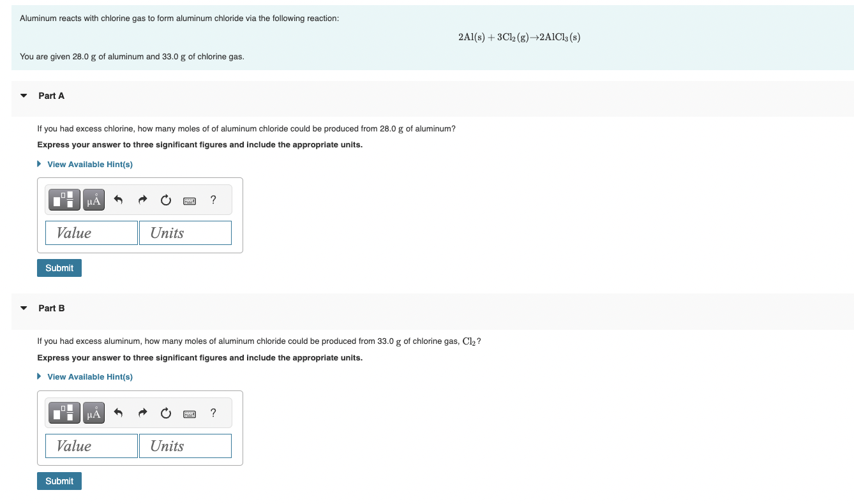
Task: Open keyboard shortcuts in Part B toolbar
Action: 190,414
